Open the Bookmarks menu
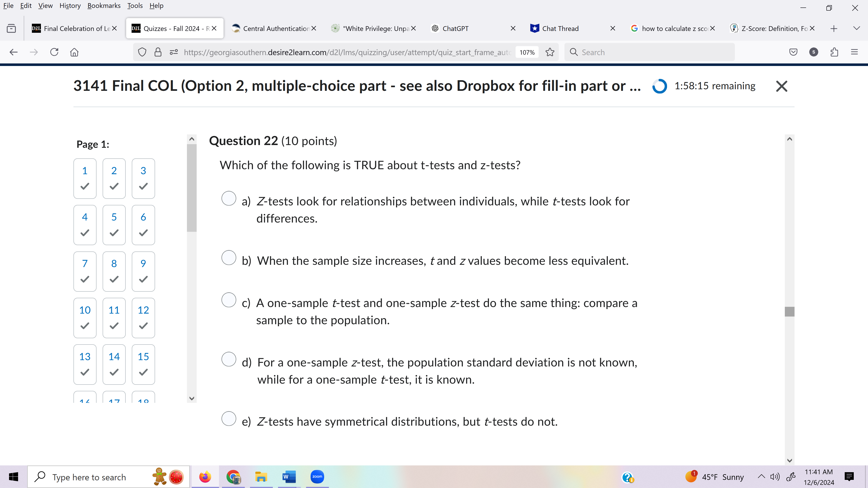The height and width of the screenshot is (488, 868). [x=104, y=5]
